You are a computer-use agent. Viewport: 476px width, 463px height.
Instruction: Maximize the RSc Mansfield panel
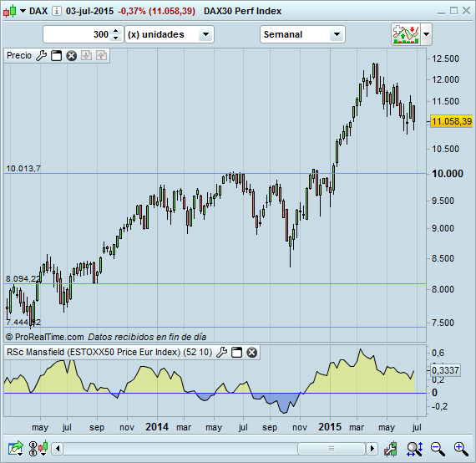tap(237, 353)
